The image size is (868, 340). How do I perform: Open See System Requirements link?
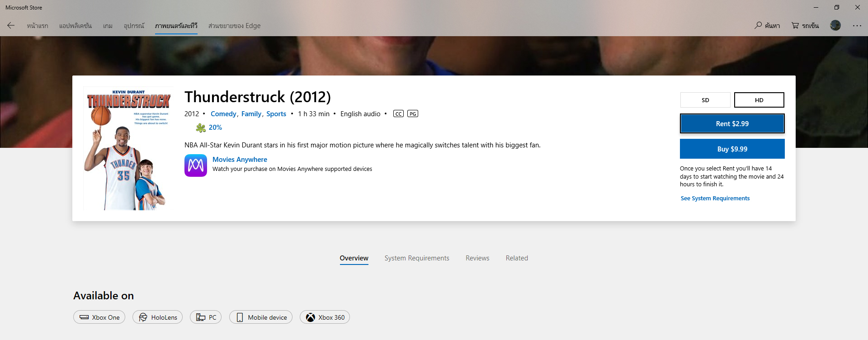tap(715, 198)
